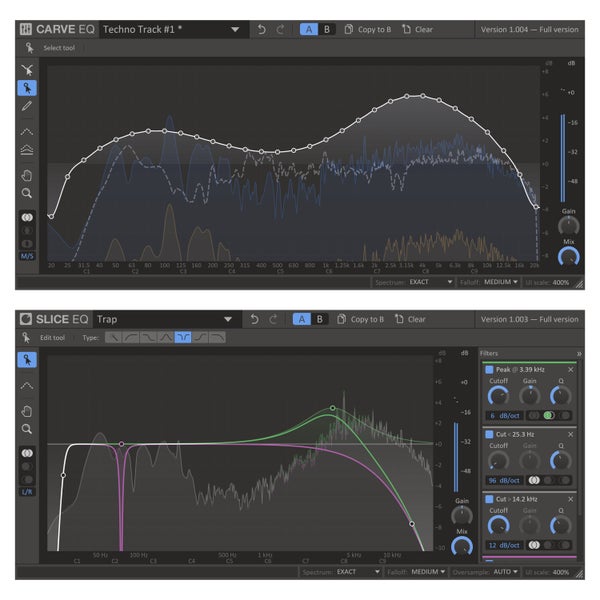Click Copy to B in Slice EQ
The width and height of the screenshot is (600, 600).
pyautogui.click(x=360, y=319)
